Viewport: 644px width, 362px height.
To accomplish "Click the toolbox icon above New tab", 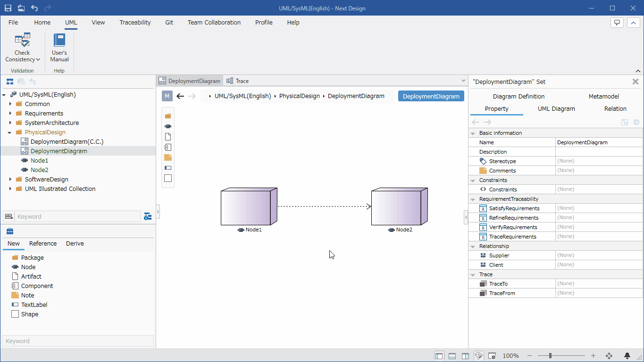I will coord(9,231).
